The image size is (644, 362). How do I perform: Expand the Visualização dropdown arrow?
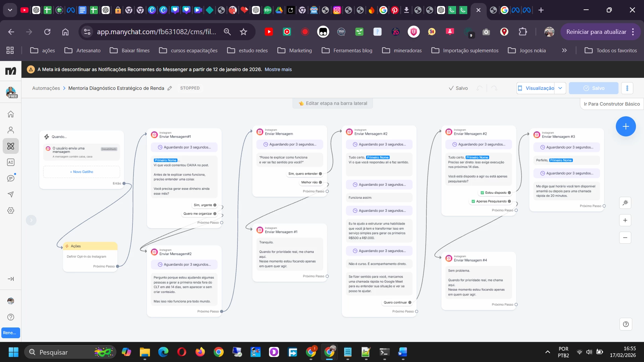point(560,88)
